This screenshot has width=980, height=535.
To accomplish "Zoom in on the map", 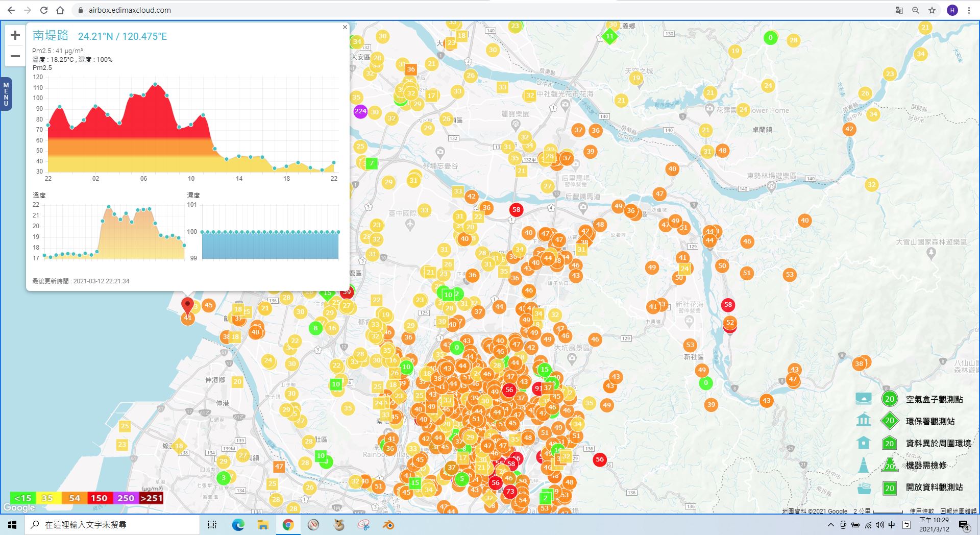I will pos(15,35).
